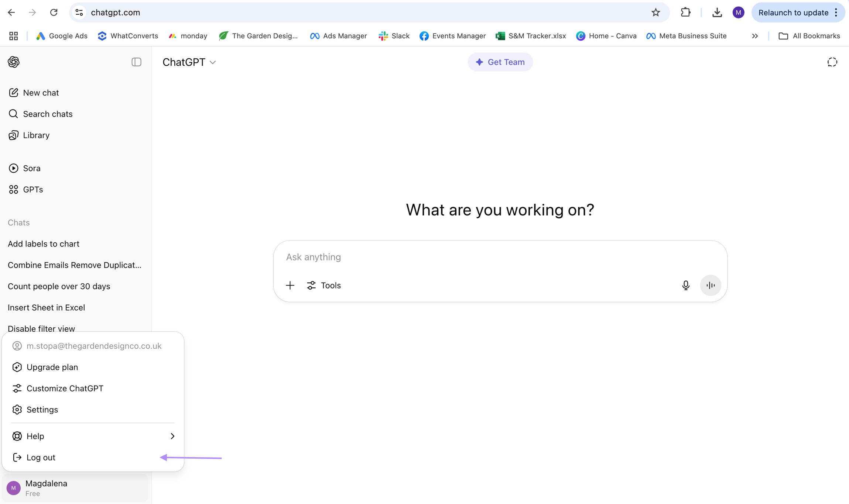
Task: Click the Get Team button
Action: pyautogui.click(x=500, y=62)
